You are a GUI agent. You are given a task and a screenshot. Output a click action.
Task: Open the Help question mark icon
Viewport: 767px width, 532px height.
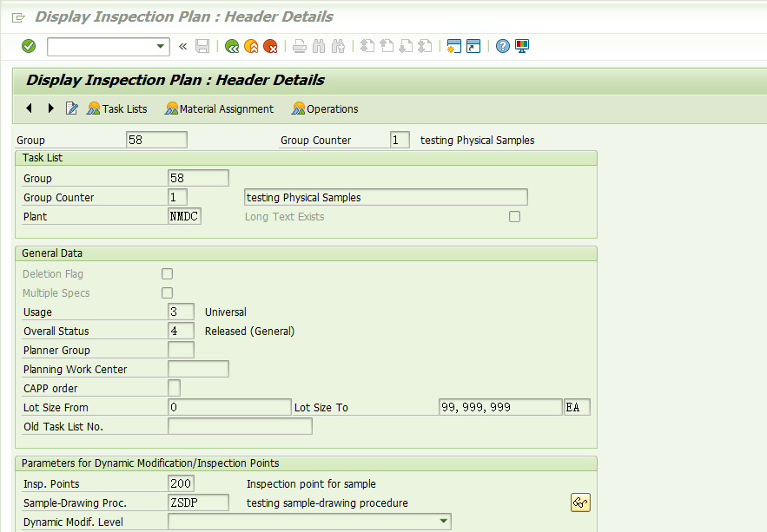coord(502,46)
